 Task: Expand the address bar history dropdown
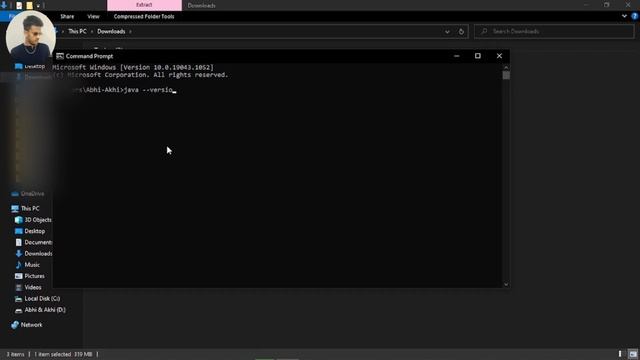pyautogui.click(x=447, y=32)
